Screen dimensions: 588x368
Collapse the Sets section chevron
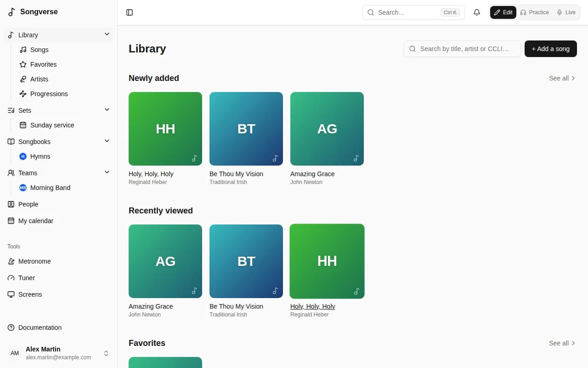107,110
